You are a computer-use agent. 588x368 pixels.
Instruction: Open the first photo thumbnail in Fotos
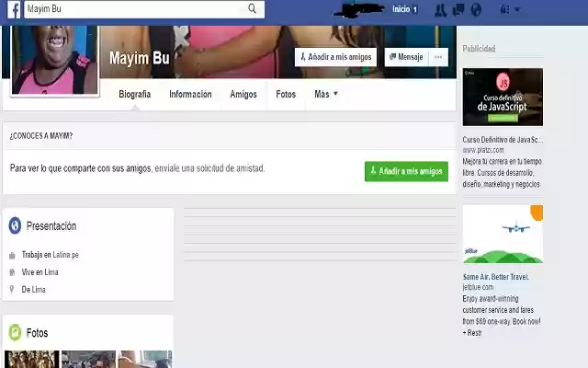coord(32,360)
